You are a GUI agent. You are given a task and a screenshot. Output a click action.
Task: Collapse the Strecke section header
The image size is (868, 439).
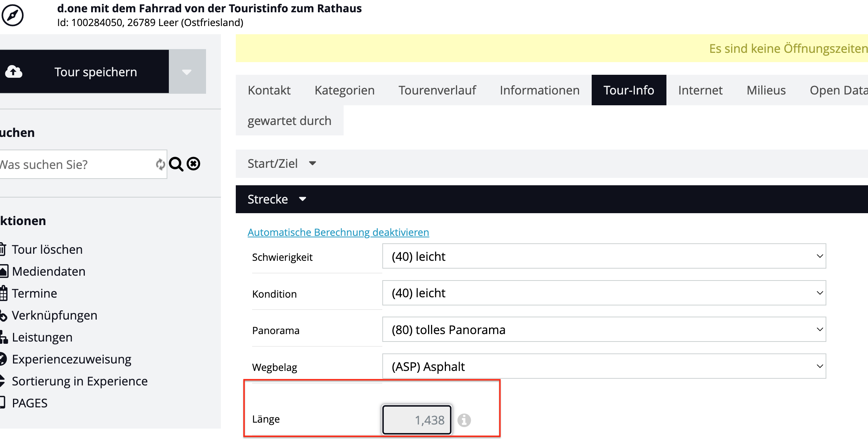277,199
